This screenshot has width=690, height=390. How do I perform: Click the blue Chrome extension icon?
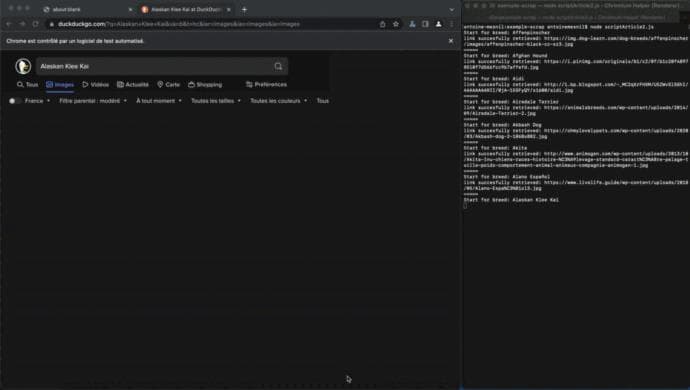(x=412, y=24)
